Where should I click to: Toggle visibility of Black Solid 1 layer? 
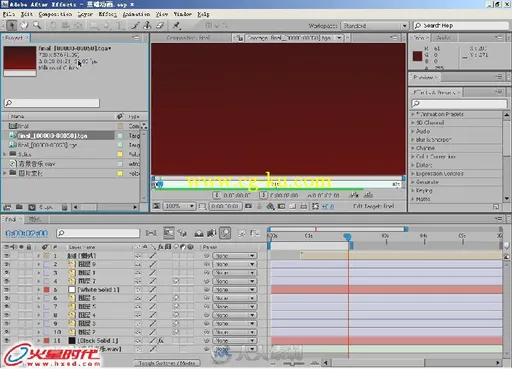pos(7,340)
